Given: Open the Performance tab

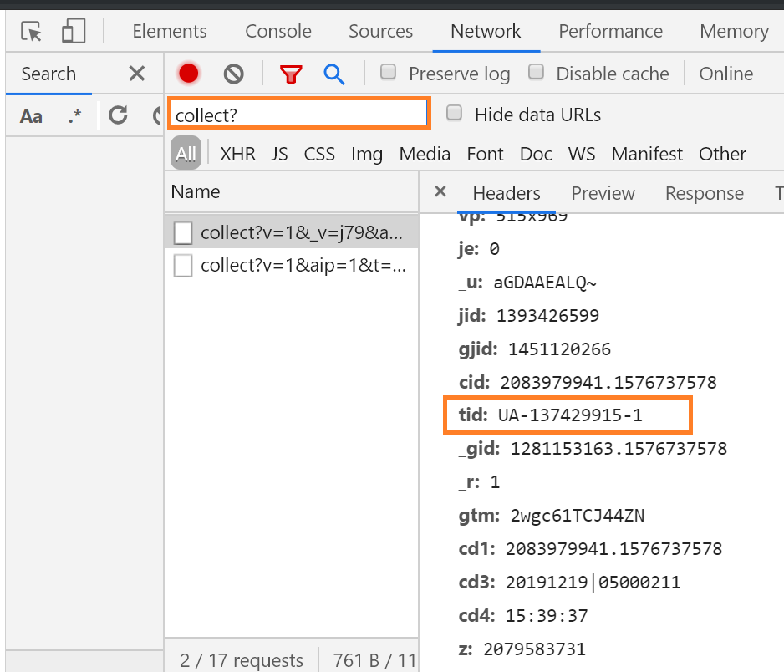Looking at the screenshot, I should 610,32.
